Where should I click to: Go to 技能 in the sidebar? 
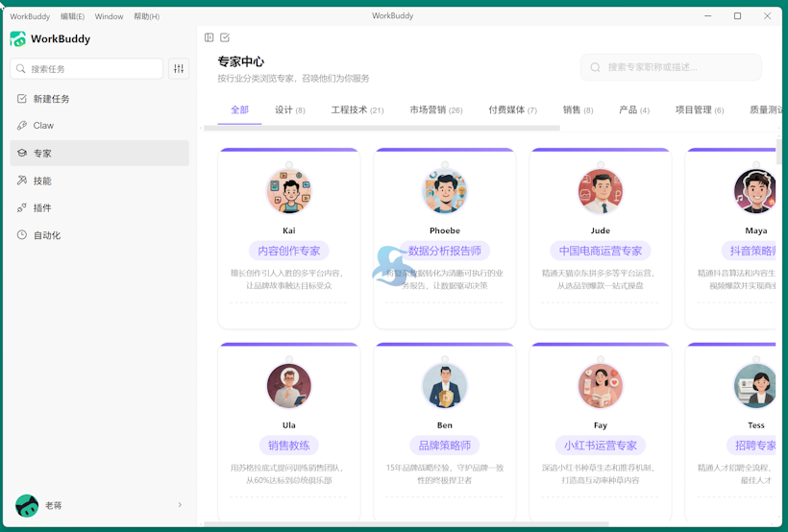click(100, 181)
